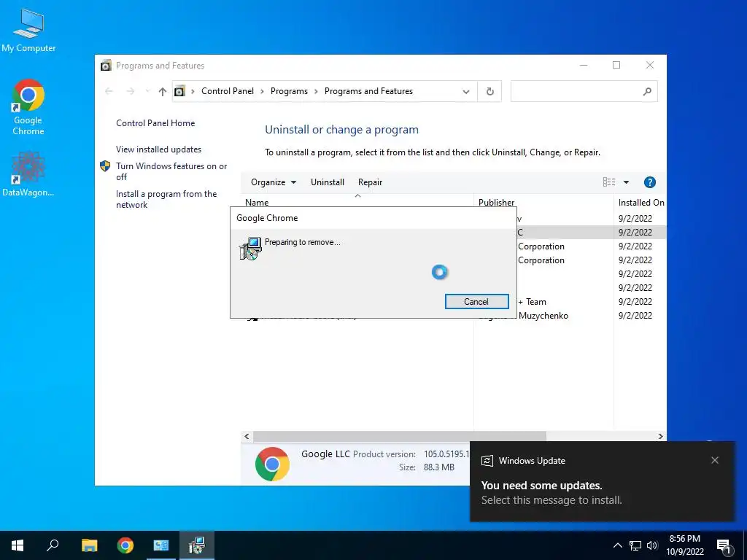Expand address bar history dropdown
Screen dimensions: 747x560
pyautogui.click(x=466, y=92)
